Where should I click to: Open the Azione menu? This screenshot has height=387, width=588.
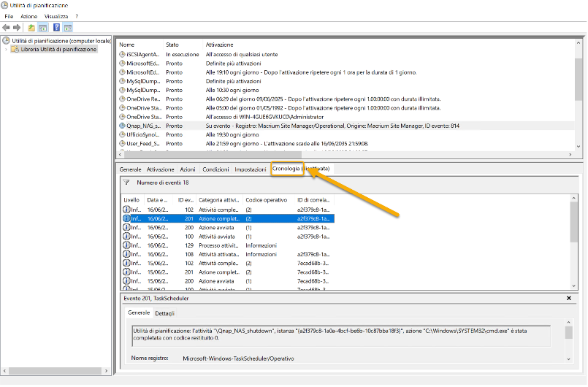point(29,16)
